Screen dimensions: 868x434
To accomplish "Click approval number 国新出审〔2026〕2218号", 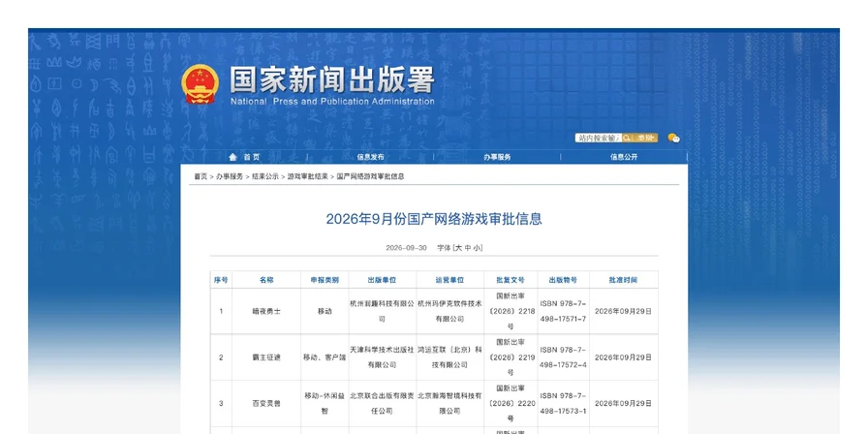I will [511, 312].
